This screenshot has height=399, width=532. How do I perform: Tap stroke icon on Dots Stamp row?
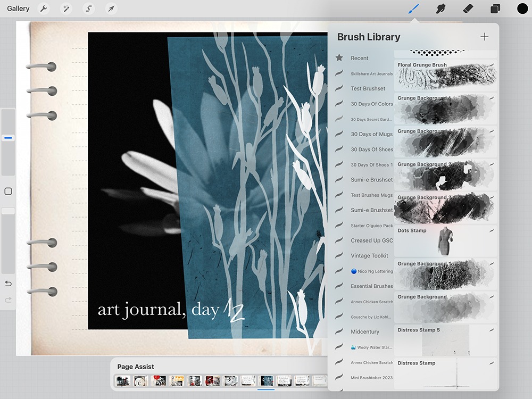[x=492, y=231]
